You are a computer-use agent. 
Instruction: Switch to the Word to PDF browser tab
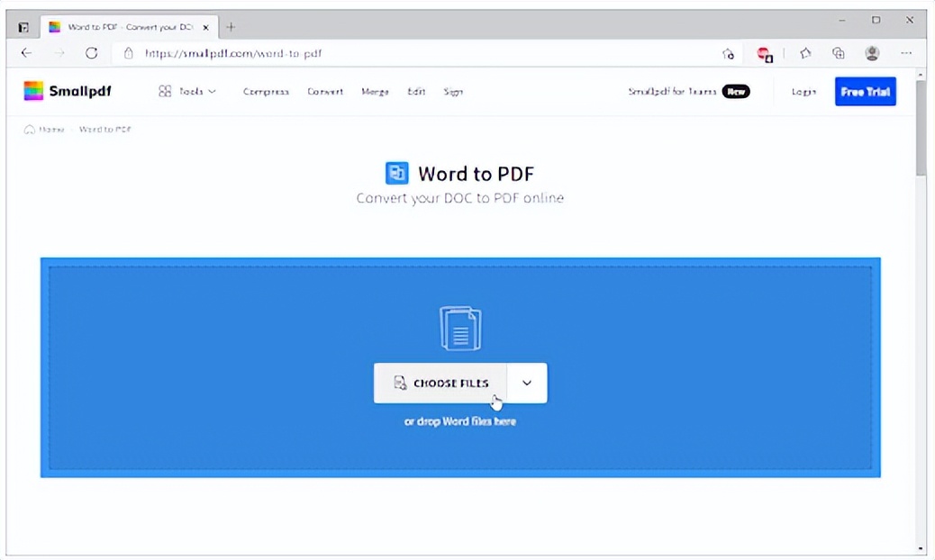coord(122,26)
